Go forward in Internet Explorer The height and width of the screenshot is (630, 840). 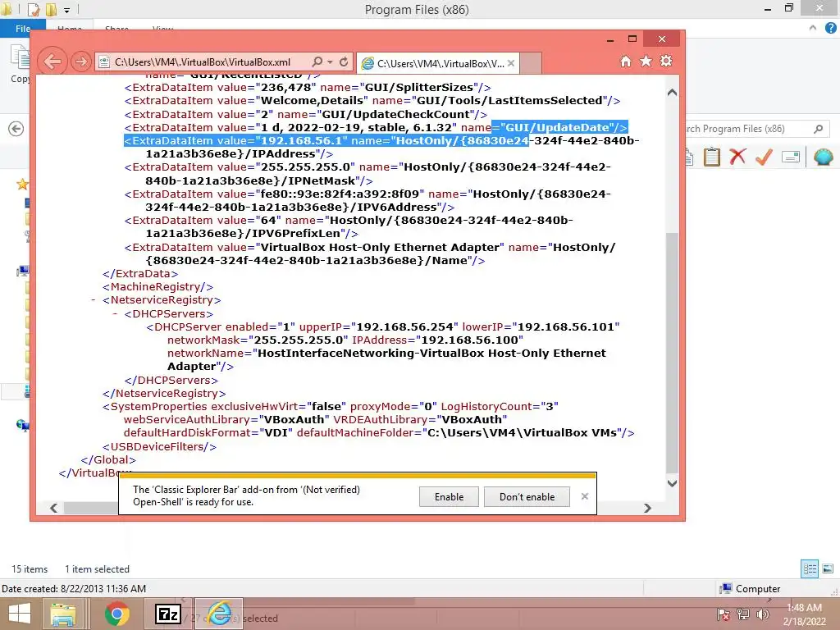click(81, 62)
